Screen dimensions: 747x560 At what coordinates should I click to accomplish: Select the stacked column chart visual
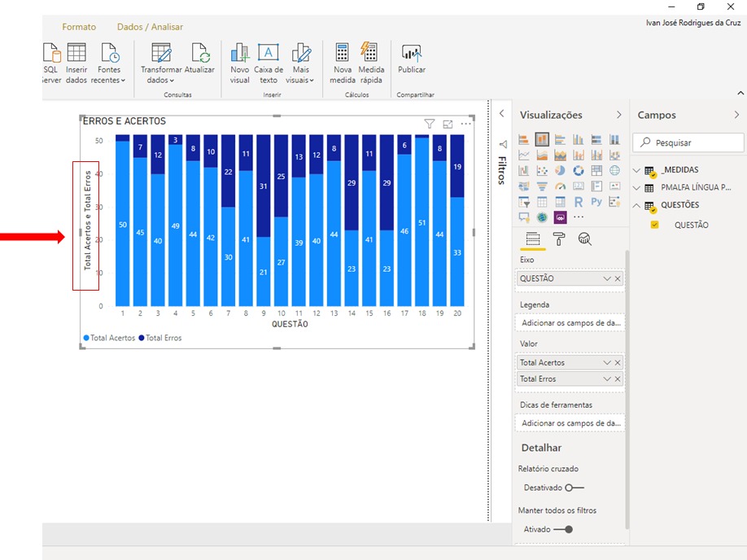coord(542,139)
